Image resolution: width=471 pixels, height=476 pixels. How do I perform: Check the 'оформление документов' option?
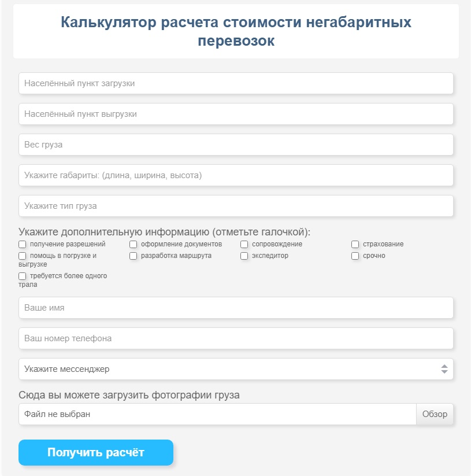pyautogui.click(x=133, y=244)
